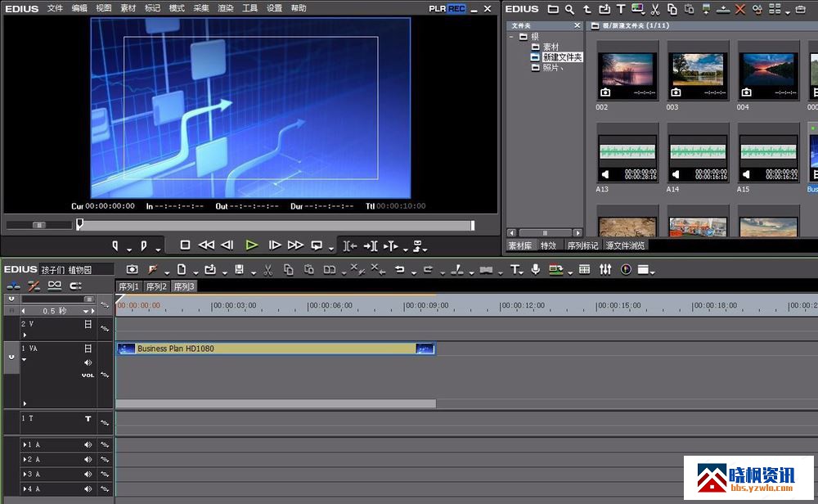Viewport: 818px width, 504px height.
Task: Expand the 3 A audio track
Action: coord(25,475)
